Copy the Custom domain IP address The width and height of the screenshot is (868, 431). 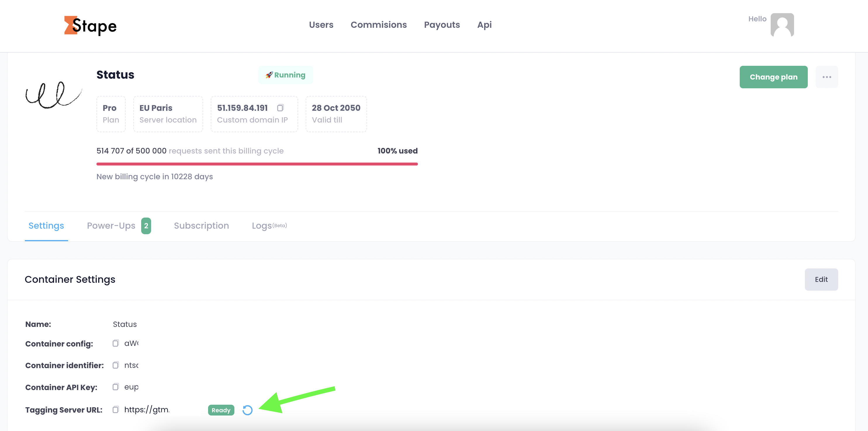point(281,108)
